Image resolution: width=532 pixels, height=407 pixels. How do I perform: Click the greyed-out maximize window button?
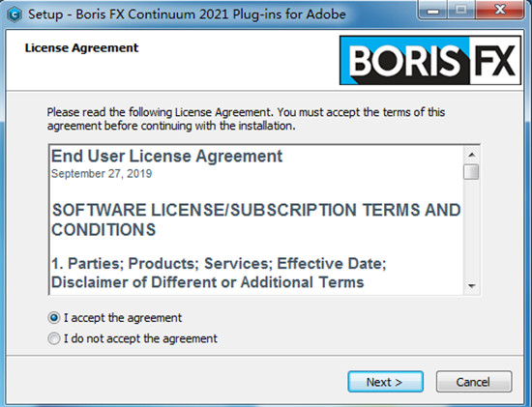coord(460,11)
